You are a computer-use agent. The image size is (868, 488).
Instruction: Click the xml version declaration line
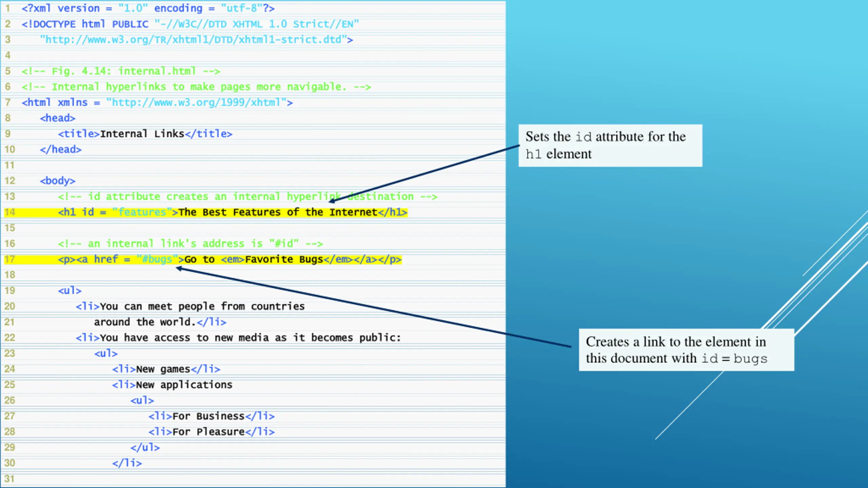(148, 8)
